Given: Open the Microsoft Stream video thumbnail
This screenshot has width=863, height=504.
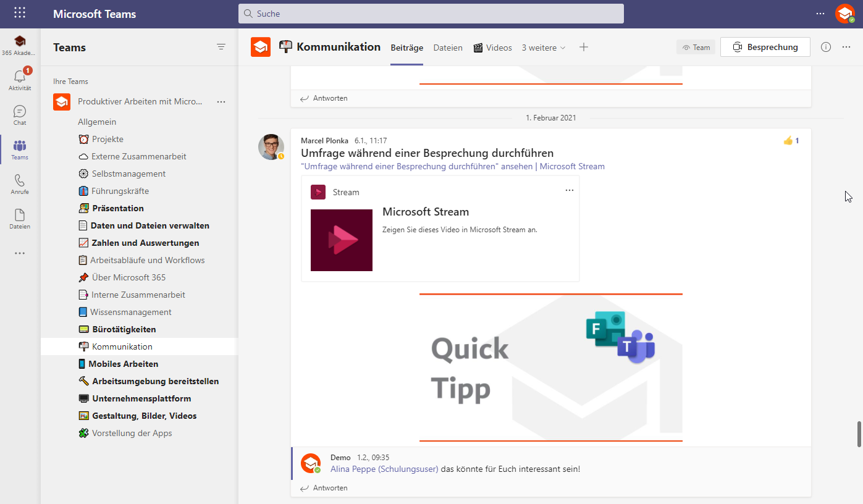Looking at the screenshot, I should 342,240.
